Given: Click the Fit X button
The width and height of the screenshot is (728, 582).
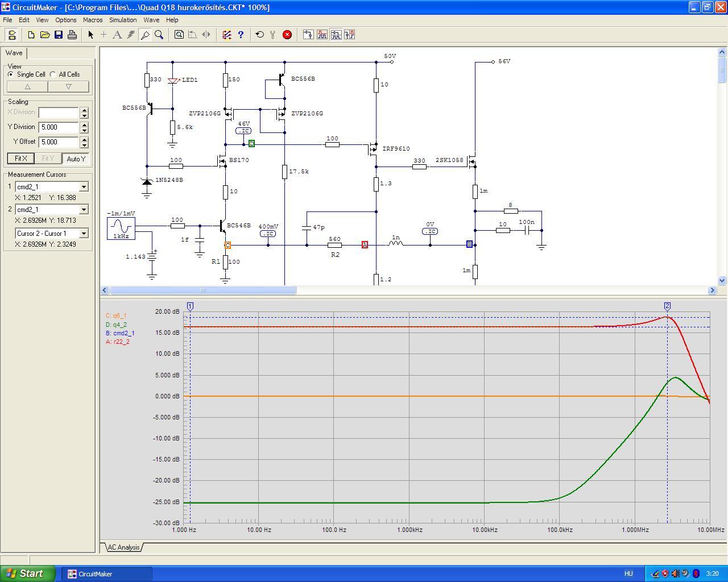Looking at the screenshot, I should [x=20, y=159].
